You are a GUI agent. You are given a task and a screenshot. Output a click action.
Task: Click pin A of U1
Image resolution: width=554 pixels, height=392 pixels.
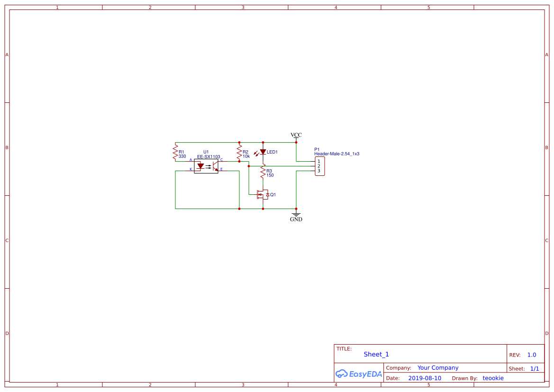[x=191, y=160]
